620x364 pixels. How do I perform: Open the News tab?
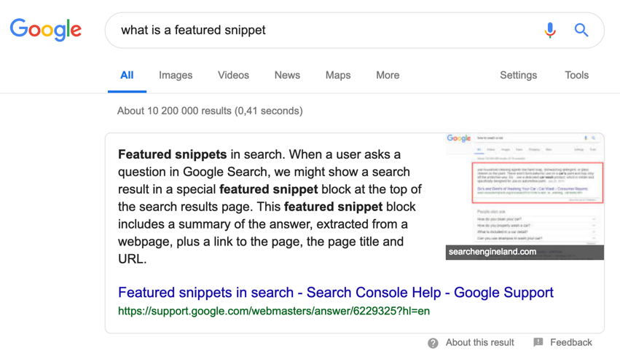(288, 75)
